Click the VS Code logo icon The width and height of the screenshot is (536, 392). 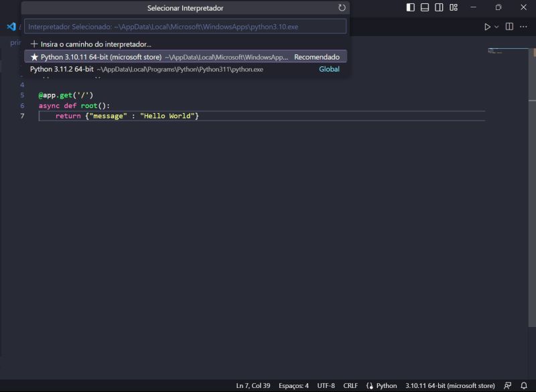(x=11, y=27)
